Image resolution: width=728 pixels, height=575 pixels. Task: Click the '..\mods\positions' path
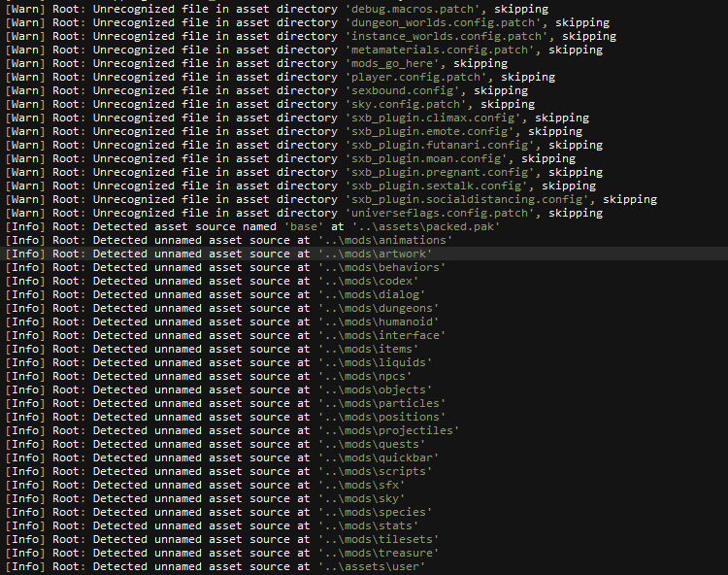point(381,416)
